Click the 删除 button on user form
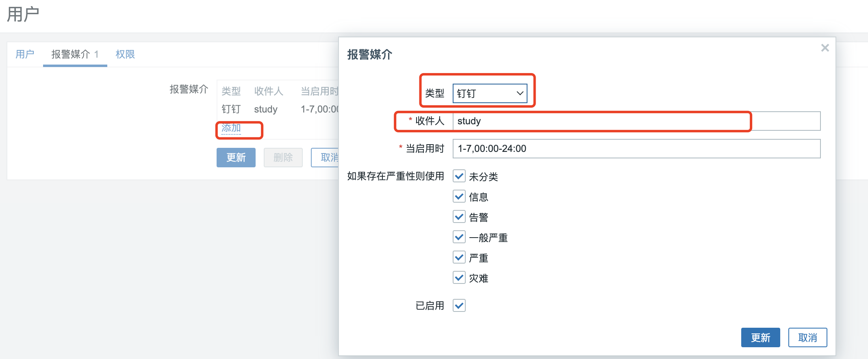The width and height of the screenshot is (868, 359). [x=283, y=158]
